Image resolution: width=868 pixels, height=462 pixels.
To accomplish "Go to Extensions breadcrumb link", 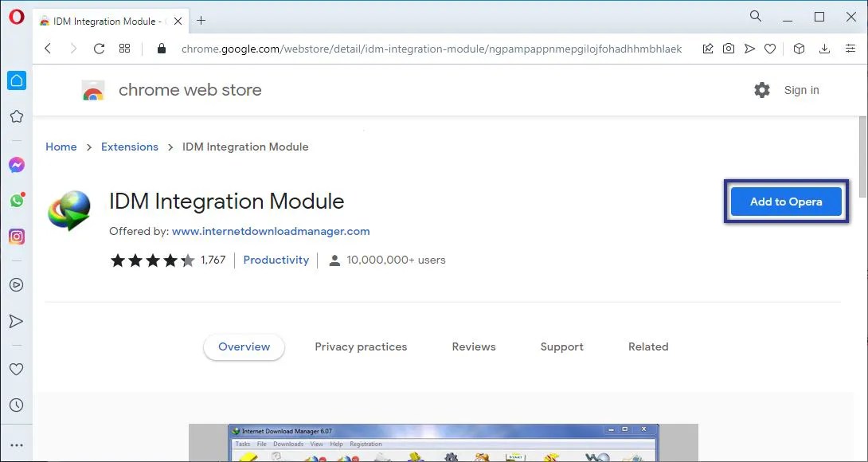I will tap(130, 147).
